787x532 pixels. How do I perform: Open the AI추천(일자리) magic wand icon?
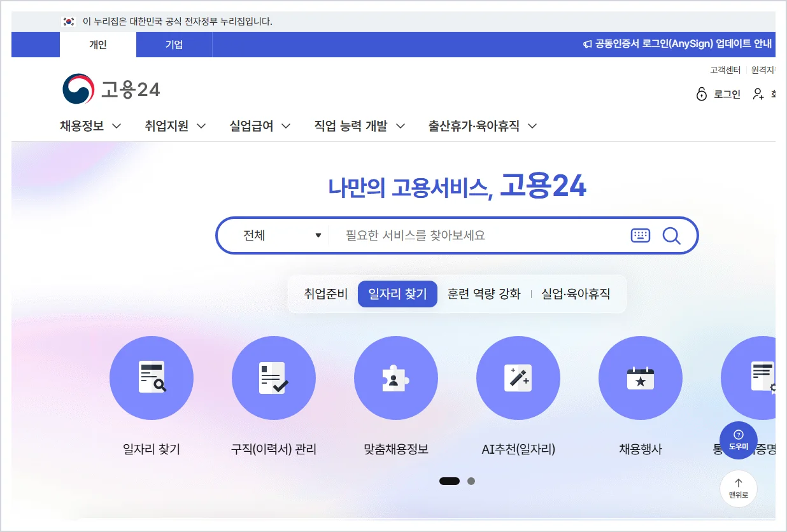click(x=518, y=378)
